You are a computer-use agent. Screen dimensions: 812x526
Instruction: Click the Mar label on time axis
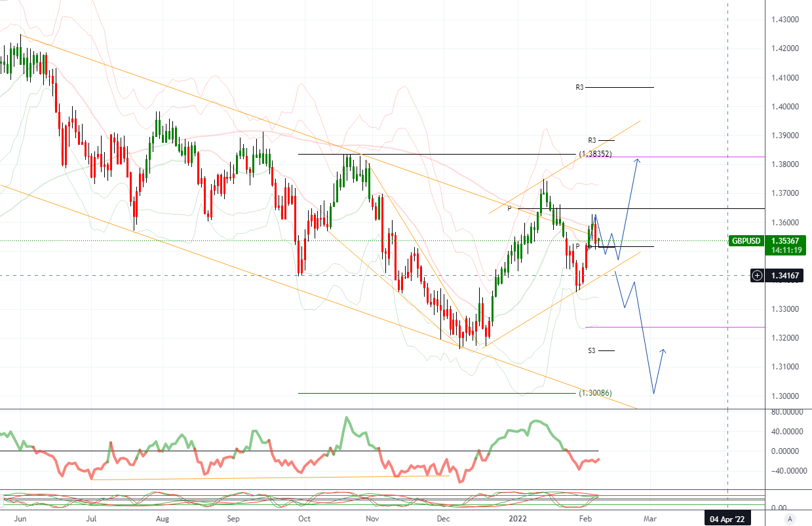[649, 518]
